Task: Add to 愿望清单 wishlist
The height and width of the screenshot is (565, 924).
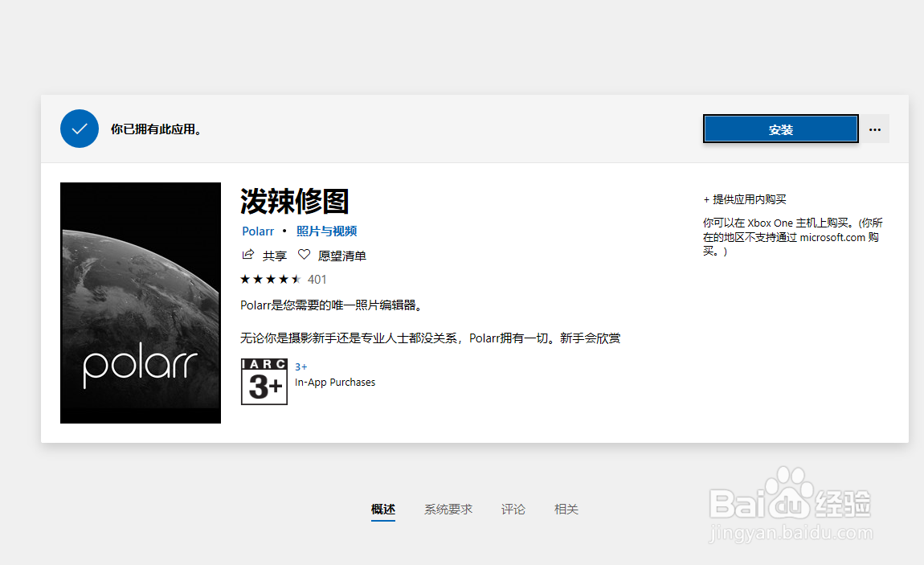Action: [342, 256]
